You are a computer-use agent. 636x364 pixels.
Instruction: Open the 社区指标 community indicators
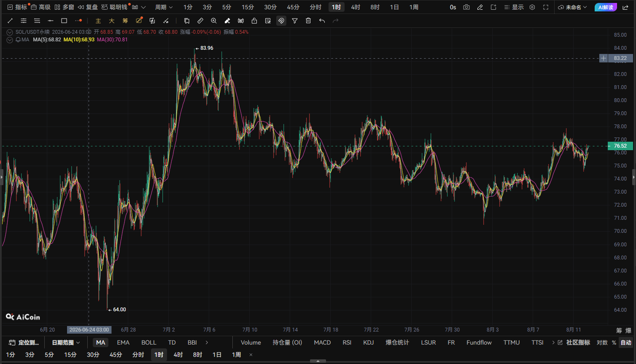point(574,342)
